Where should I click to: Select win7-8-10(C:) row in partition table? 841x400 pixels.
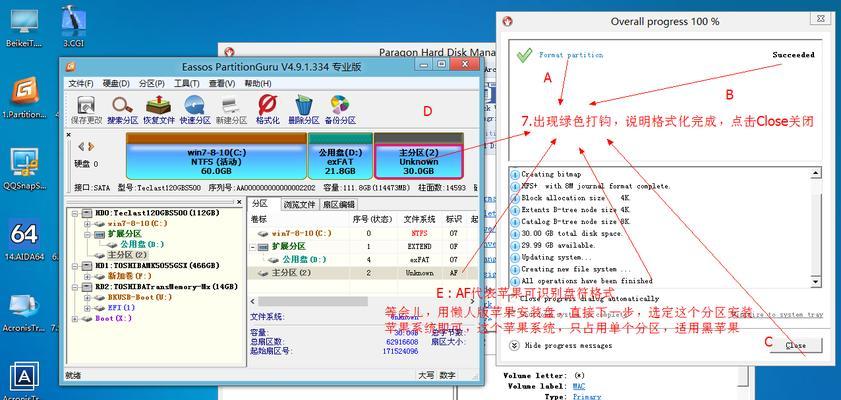coord(363,233)
